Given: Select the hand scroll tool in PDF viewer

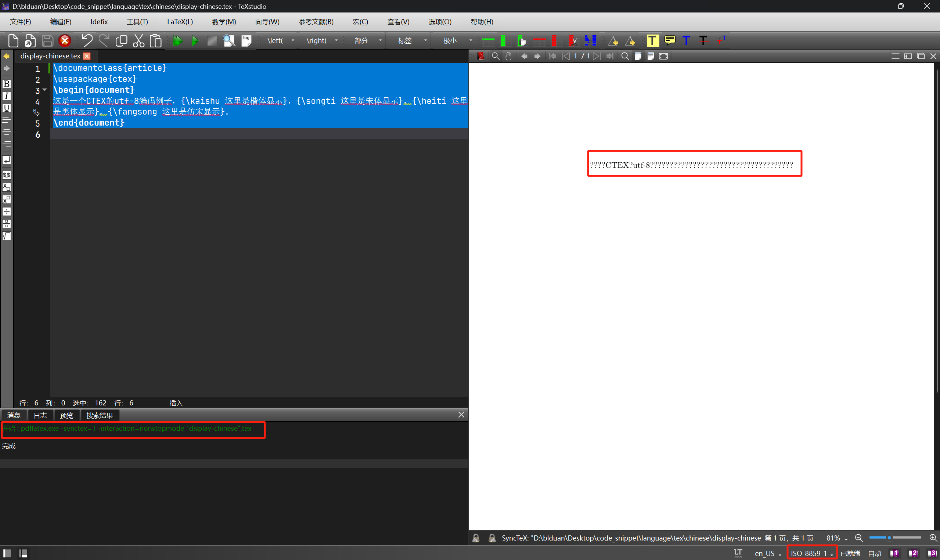Looking at the screenshot, I should coord(509,56).
